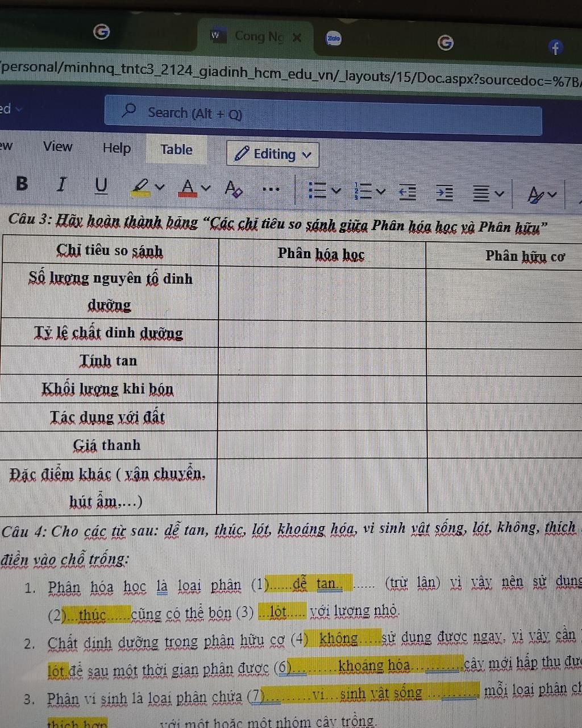
Task: Expand the Styles dropdown arrow
Action: (553, 195)
